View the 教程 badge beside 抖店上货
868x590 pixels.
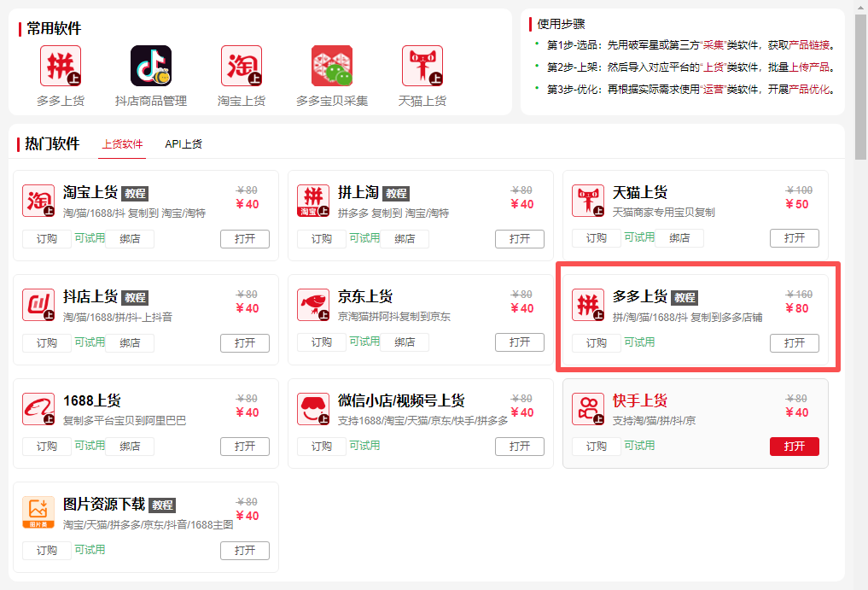[135, 297]
